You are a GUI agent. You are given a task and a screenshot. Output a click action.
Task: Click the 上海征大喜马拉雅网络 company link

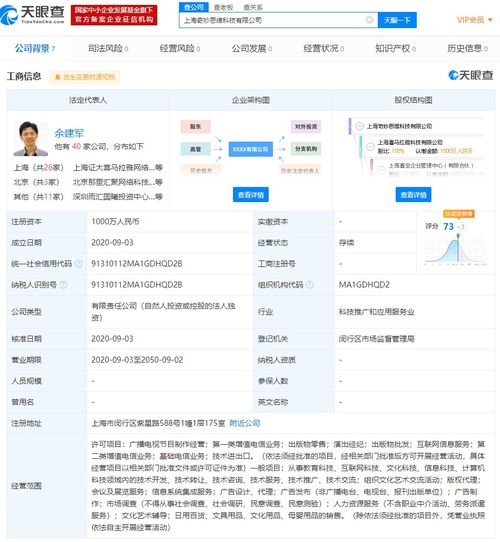click(x=118, y=168)
